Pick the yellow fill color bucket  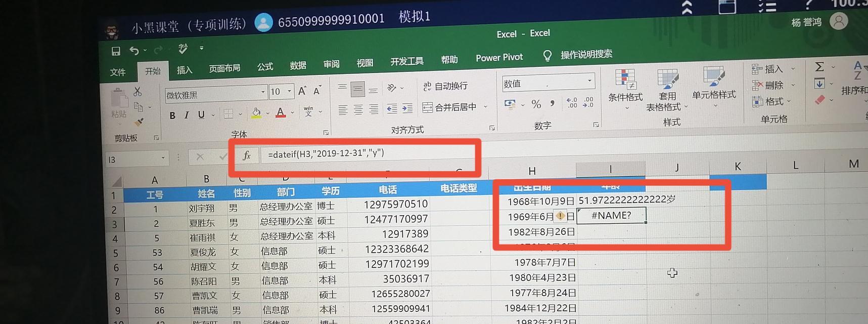click(x=256, y=113)
